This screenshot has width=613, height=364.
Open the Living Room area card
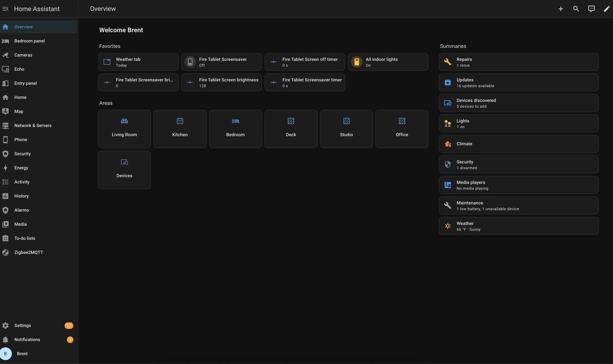pyautogui.click(x=125, y=129)
